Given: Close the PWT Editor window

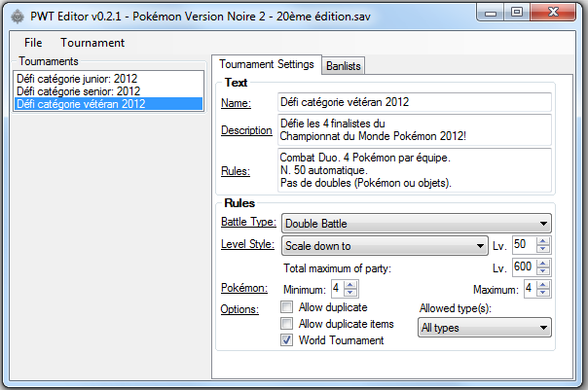Looking at the screenshot, I should (x=553, y=13).
